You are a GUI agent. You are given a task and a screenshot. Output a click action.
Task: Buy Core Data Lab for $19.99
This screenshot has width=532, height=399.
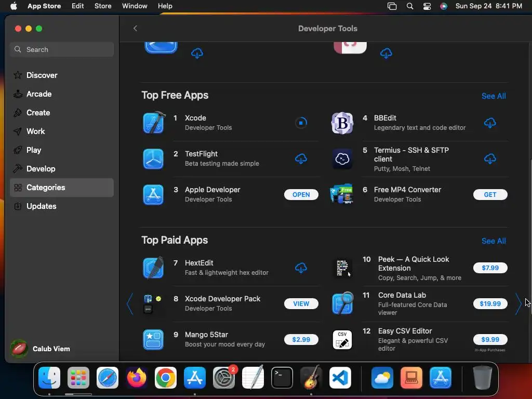[x=490, y=303]
